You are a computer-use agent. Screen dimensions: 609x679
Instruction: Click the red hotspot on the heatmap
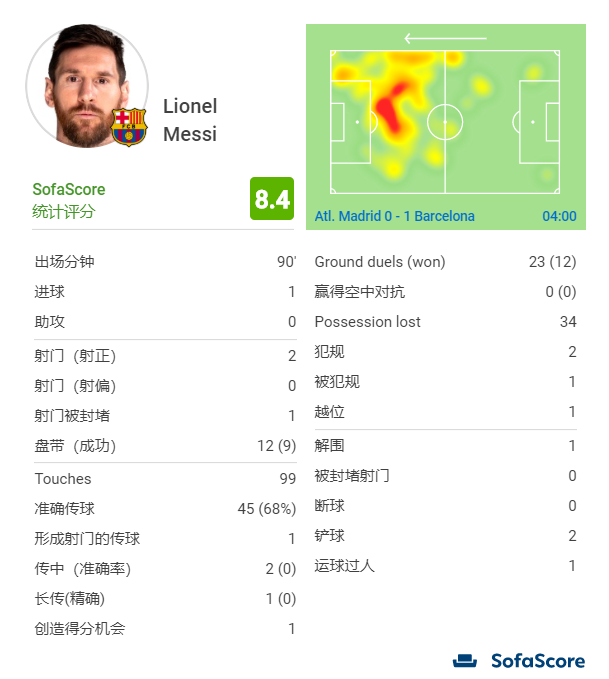click(391, 108)
